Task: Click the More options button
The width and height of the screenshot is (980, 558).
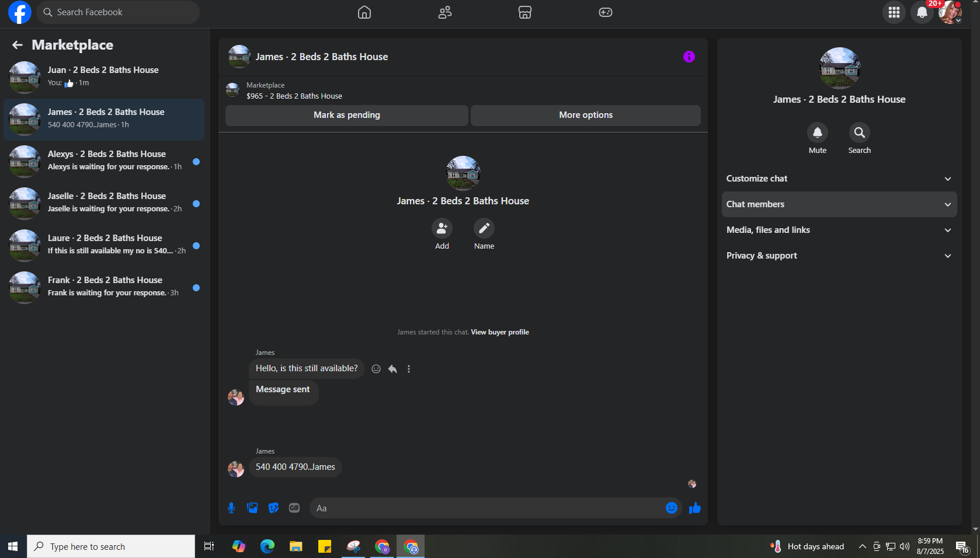Action: [586, 116]
